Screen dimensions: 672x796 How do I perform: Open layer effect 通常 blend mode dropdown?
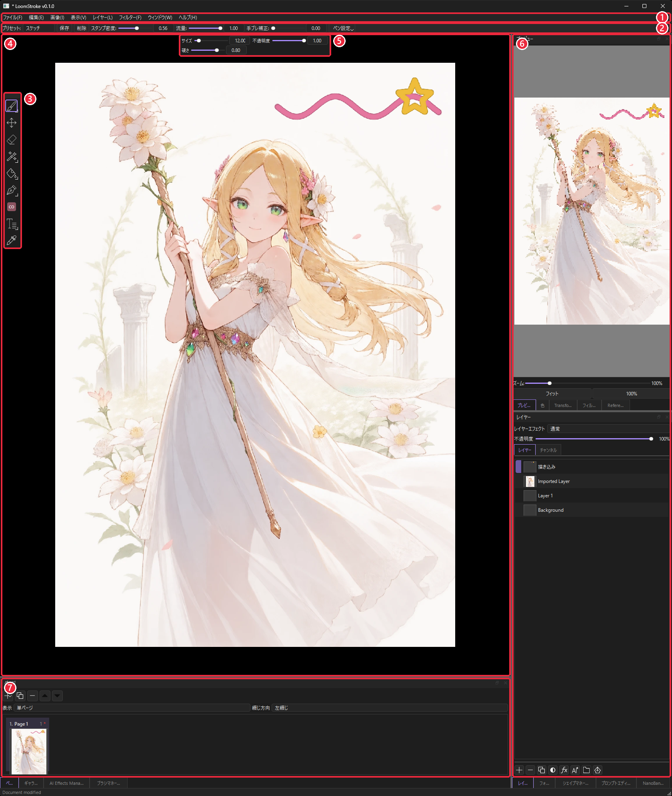(608, 429)
